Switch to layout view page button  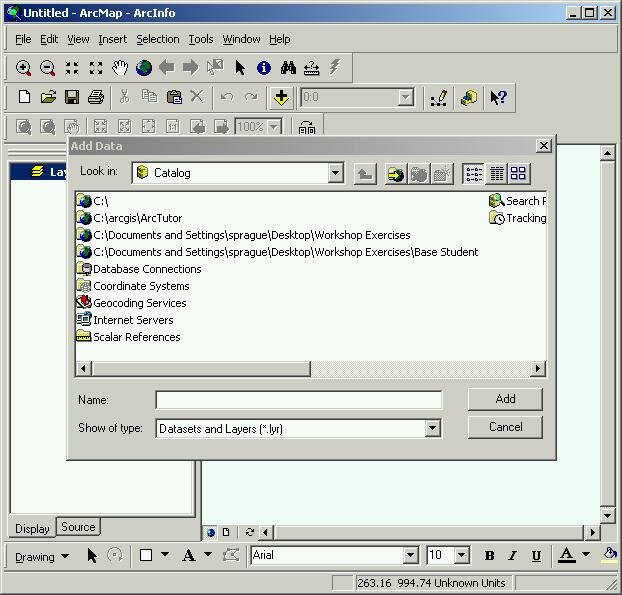[226, 533]
